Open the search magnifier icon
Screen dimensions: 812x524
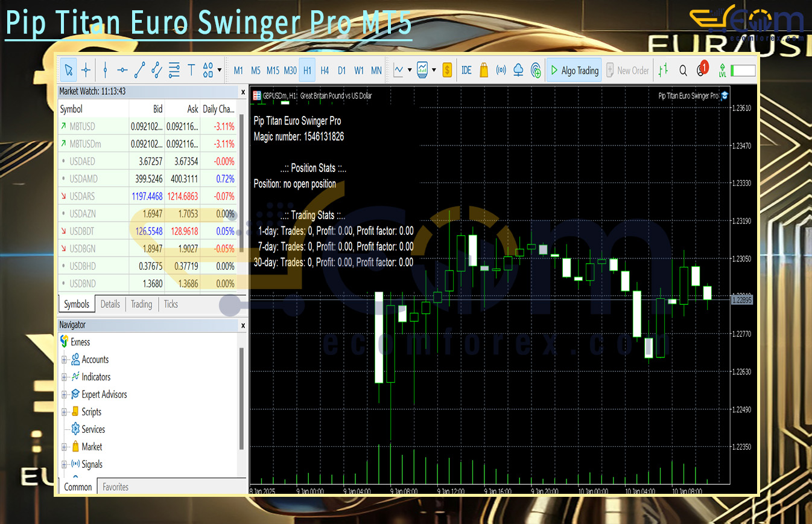[x=683, y=71]
